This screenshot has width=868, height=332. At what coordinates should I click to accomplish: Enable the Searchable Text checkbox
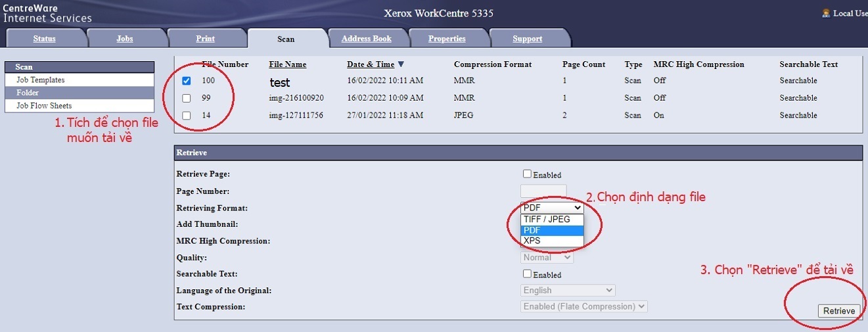click(x=527, y=274)
